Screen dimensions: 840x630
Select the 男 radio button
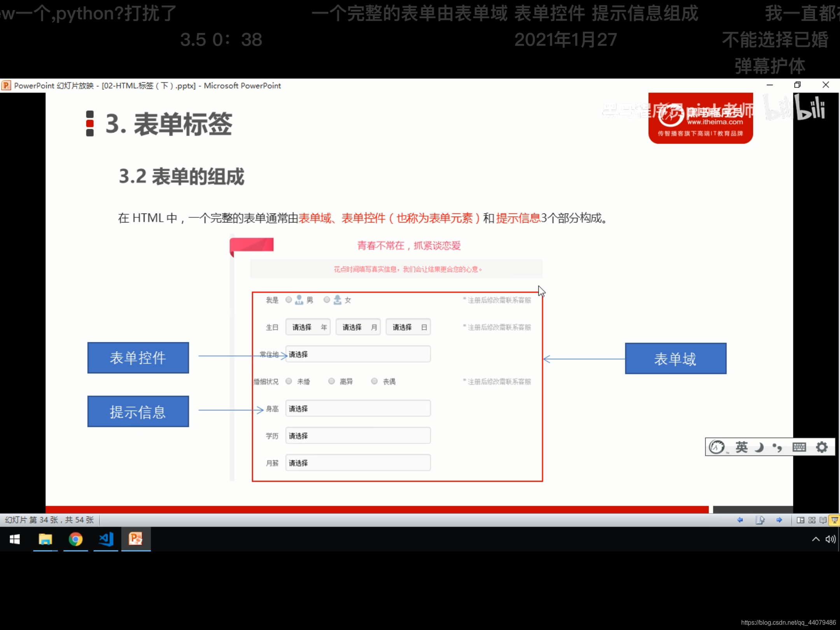pos(289,300)
